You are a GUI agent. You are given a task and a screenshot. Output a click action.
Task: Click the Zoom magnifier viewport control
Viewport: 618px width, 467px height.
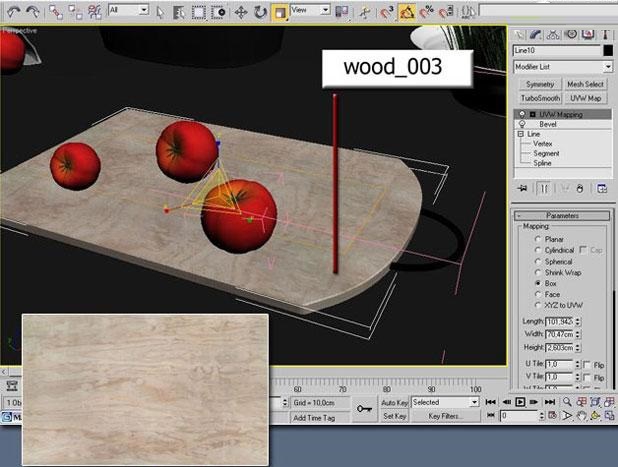click(x=567, y=402)
